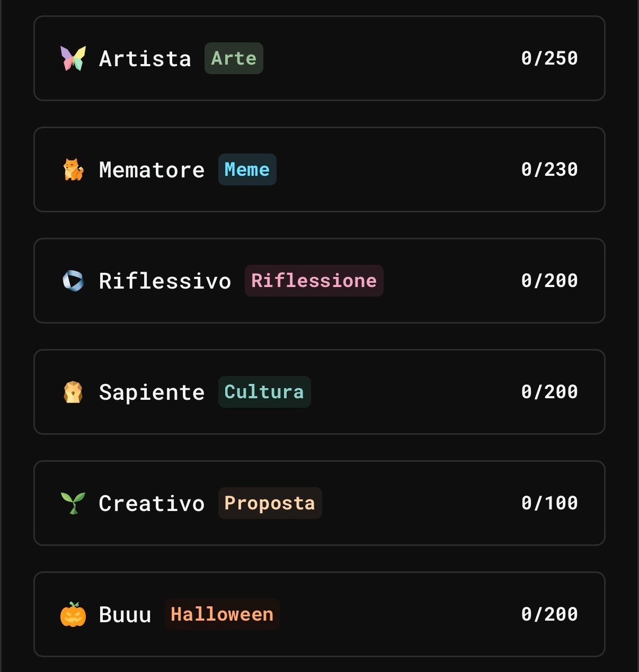Open the Riflessivo badge title
This screenshot has width=639, height=672.
pyautogui.click(x=165, y=281)
